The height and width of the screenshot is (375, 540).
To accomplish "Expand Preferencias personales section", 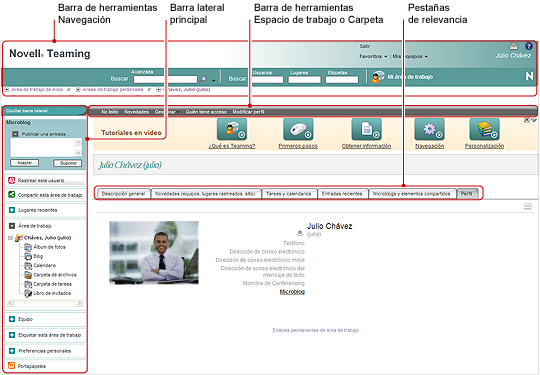I will click(12, 351).
